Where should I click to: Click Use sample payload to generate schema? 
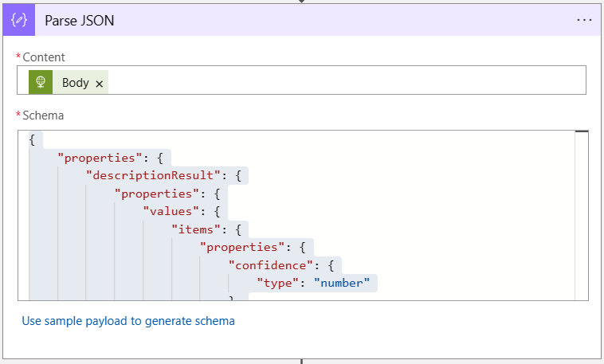[x=128, y=321]
